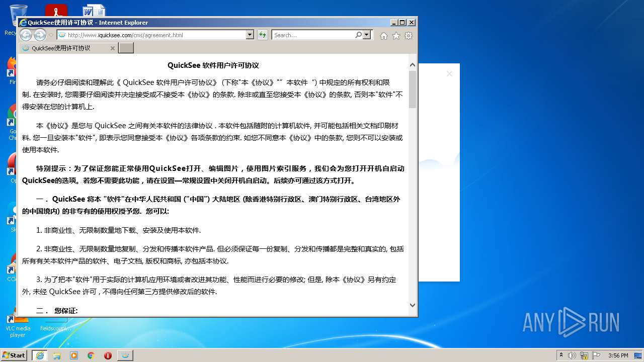
Task: Click the heading QuickSee 软件用户许可协议
Action: point(213,65)
